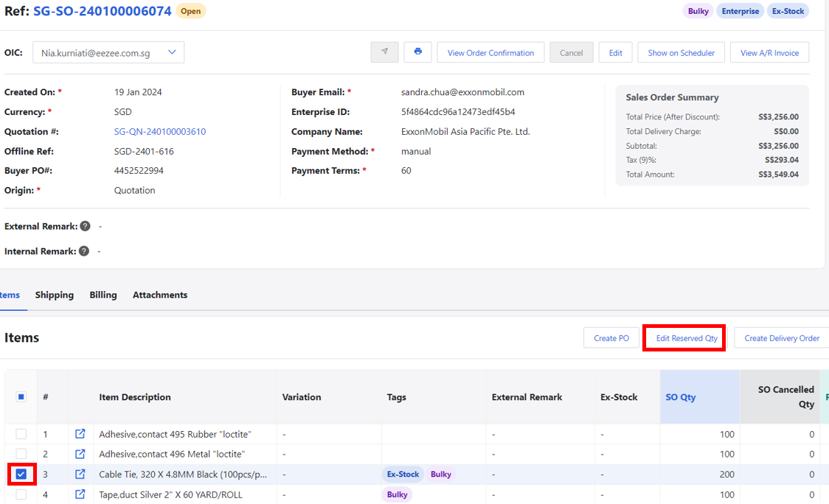Click Buyer PO# value 4452522994
The image size is (829, 504).
(x=139, y=171)
